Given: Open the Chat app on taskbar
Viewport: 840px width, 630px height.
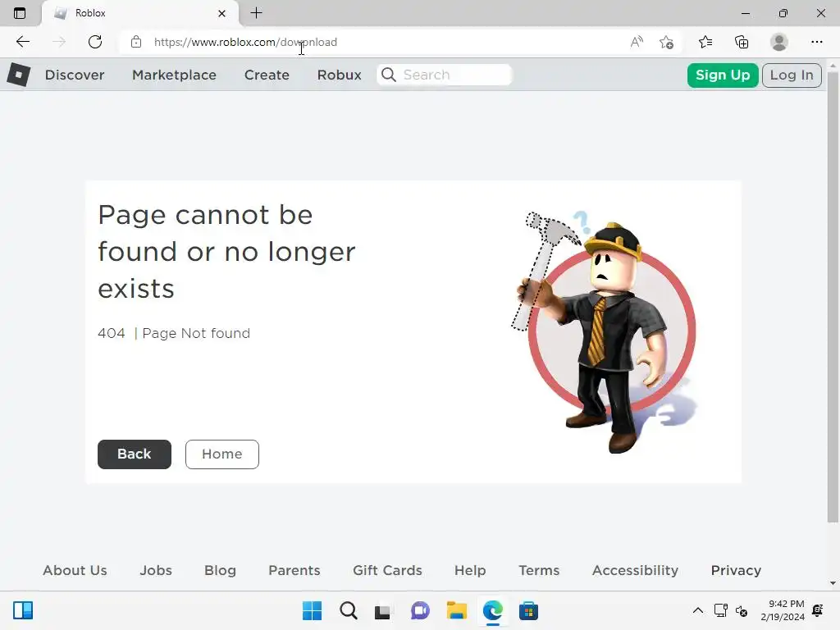Looking at the screenshot, I should click(x=420, y=610).
